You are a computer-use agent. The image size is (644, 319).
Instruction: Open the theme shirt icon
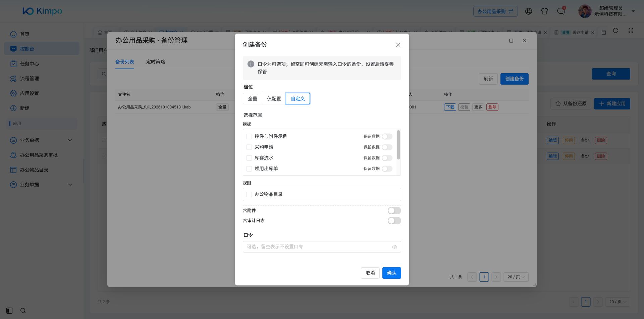545,11
